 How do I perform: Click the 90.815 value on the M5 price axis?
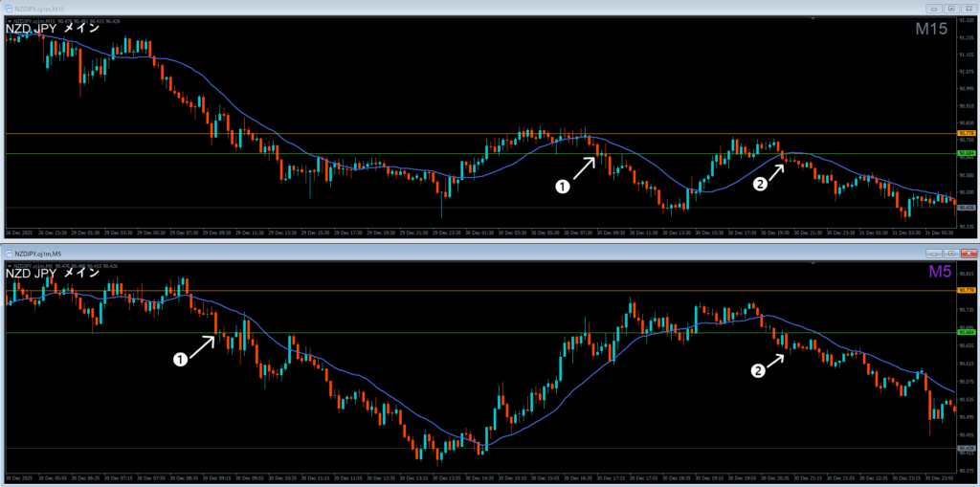point(967,275)
